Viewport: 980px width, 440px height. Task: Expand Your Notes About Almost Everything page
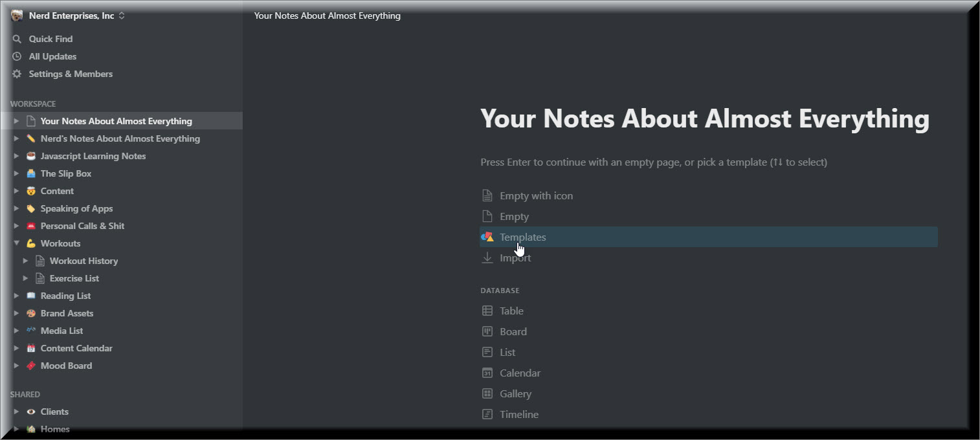click(17, 121)
